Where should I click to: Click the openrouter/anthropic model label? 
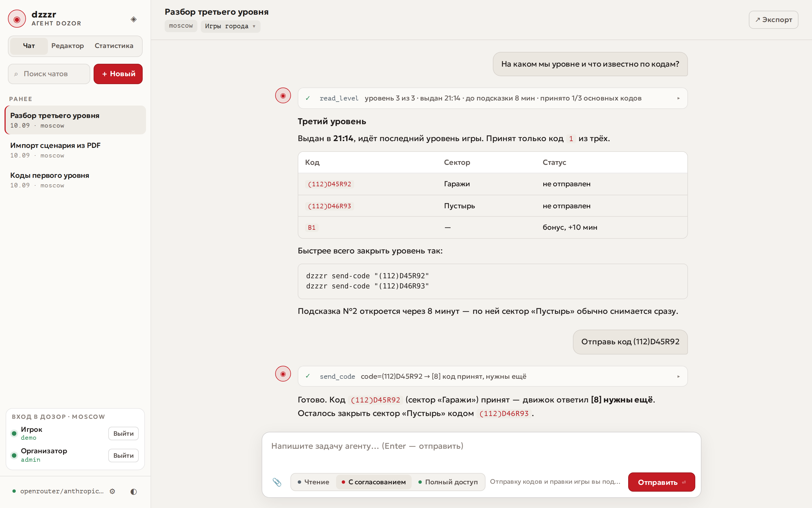[x=62, y=491]
